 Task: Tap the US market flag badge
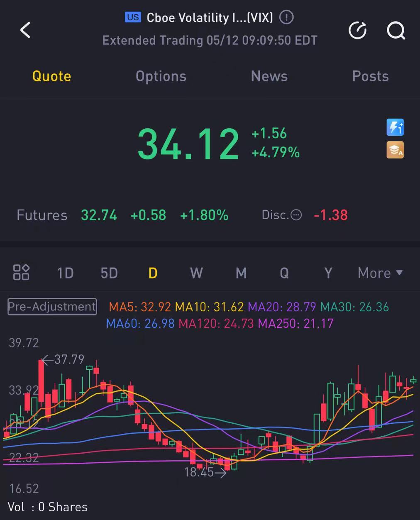[x=133, y=17]
